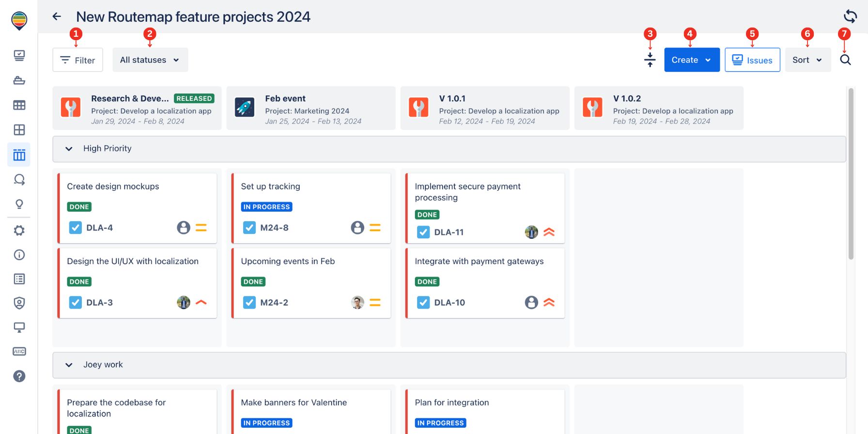Click the Issues button
Screen dimensions: 868x434
click(x=752, y=60)
